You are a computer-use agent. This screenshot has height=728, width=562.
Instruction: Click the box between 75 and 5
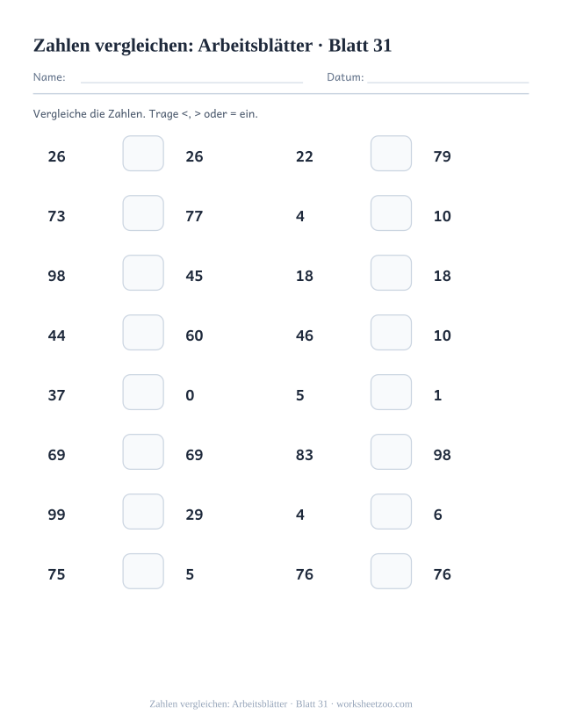pos(143,571)
